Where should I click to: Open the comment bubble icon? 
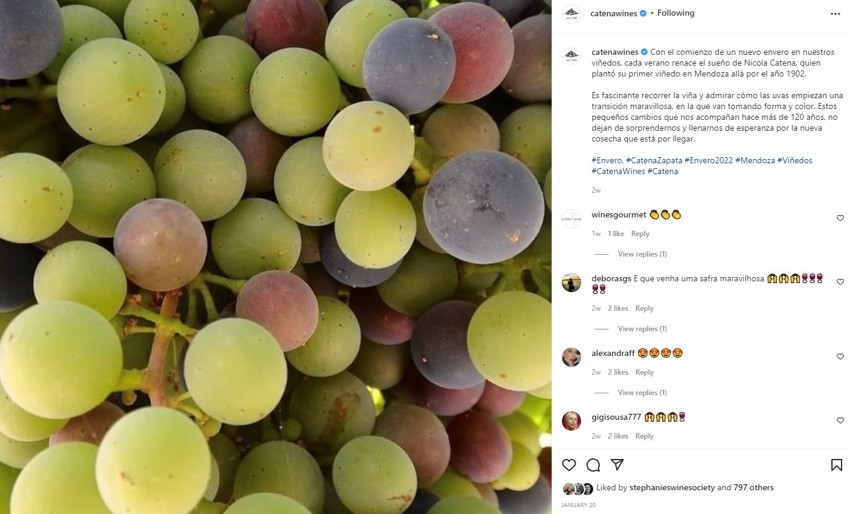[593, 465]
